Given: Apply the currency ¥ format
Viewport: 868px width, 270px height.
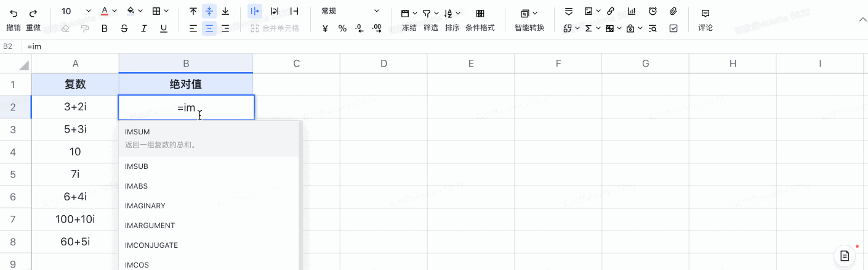Looking at the screenshot, I should (x=325, y=28).
